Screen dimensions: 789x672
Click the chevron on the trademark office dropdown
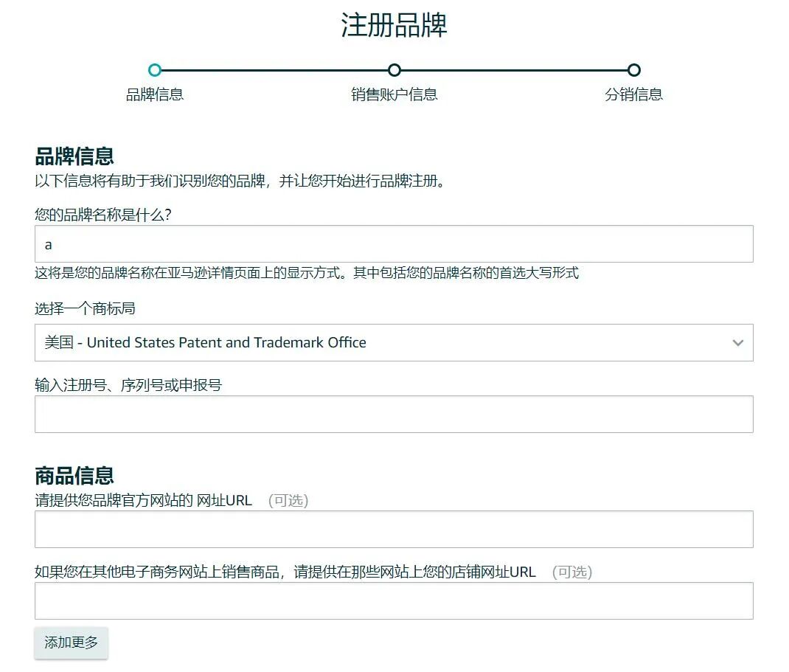click(x=737, y=342)
